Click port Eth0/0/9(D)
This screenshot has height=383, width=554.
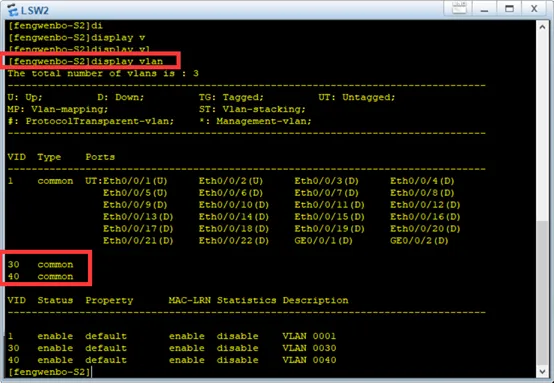[135, 205]
